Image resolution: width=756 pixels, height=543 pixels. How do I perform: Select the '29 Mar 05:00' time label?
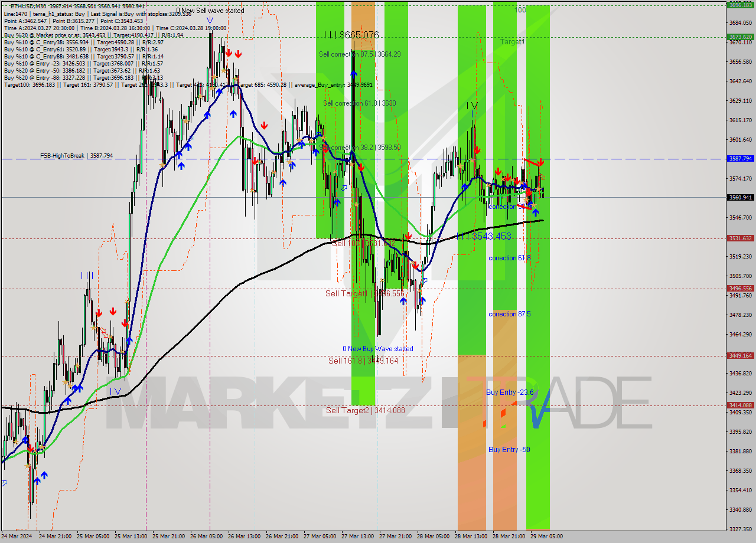[x=547, y=537]
